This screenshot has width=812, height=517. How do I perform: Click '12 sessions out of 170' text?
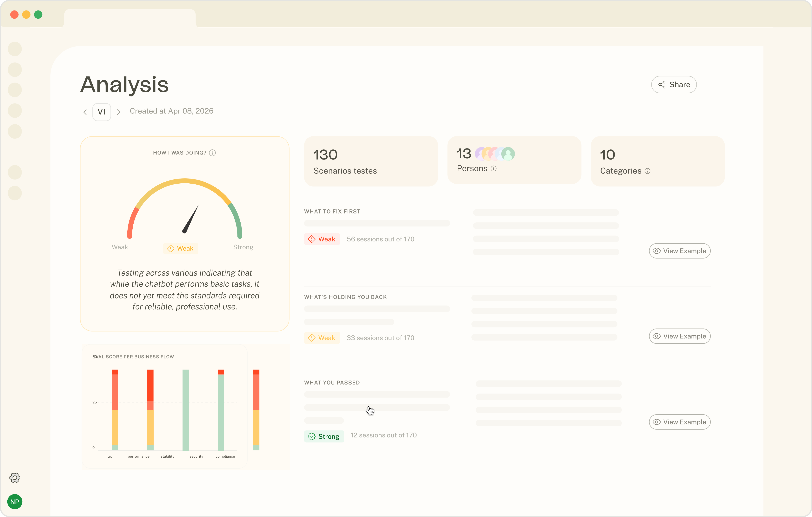click(x=384, y=435)
